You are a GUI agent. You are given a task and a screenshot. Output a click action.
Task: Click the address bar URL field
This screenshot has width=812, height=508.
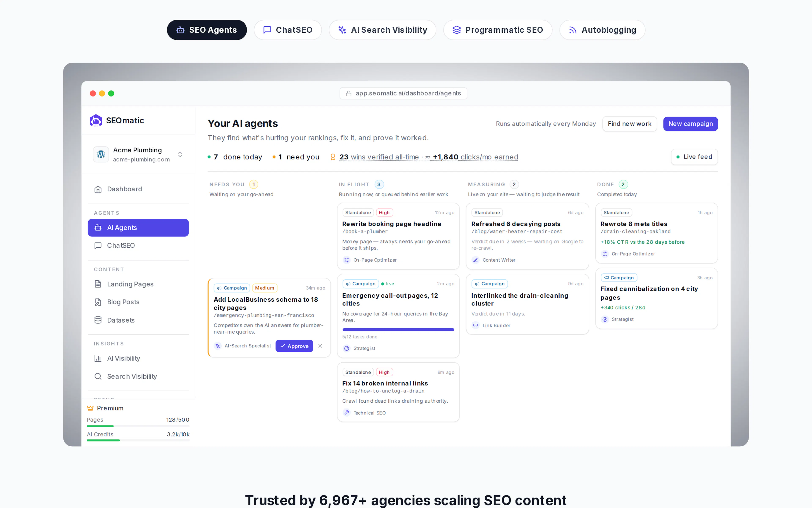(403, 93)
